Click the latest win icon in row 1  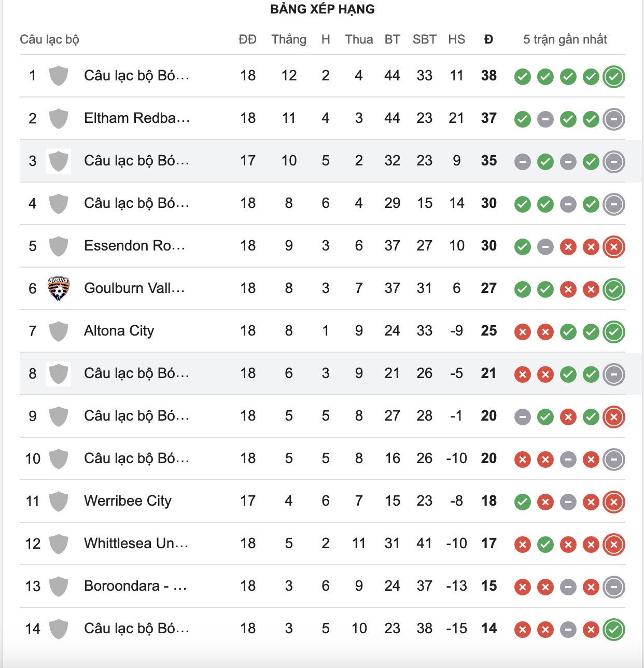614,77
